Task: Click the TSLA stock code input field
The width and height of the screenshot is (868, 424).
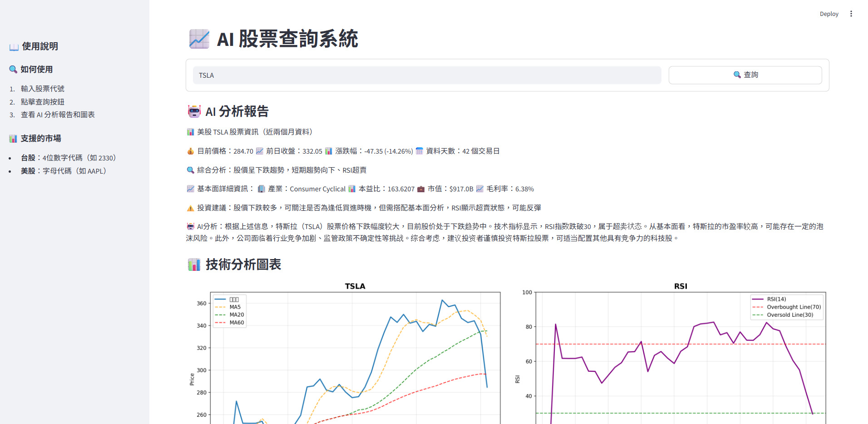Action: coord(427,75)
